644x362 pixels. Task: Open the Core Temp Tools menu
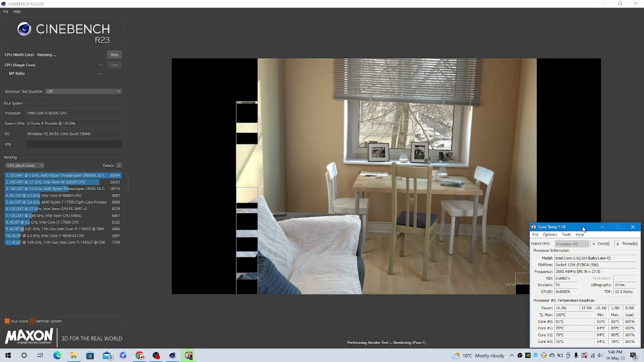pos(567,235)
